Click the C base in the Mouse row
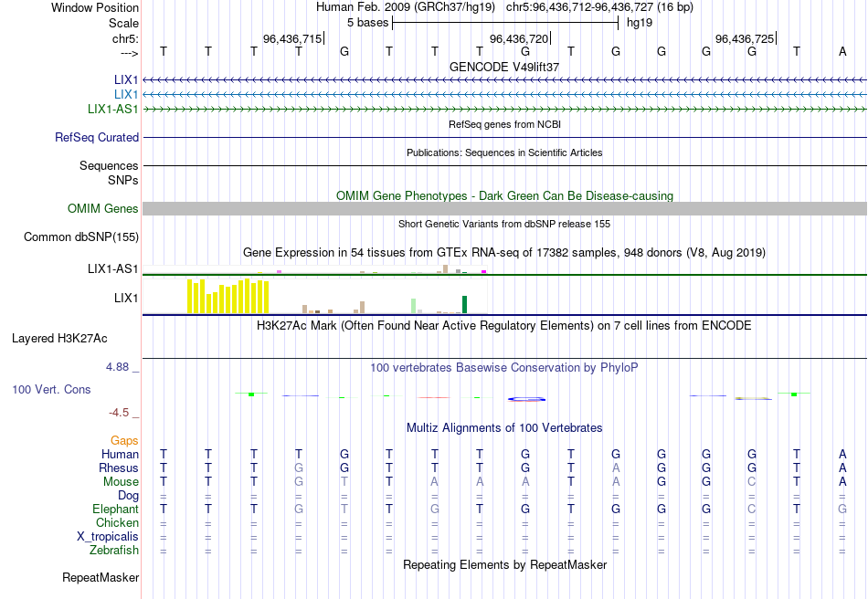This screenshot has width=868, height=599. click(x=751, y=482)
